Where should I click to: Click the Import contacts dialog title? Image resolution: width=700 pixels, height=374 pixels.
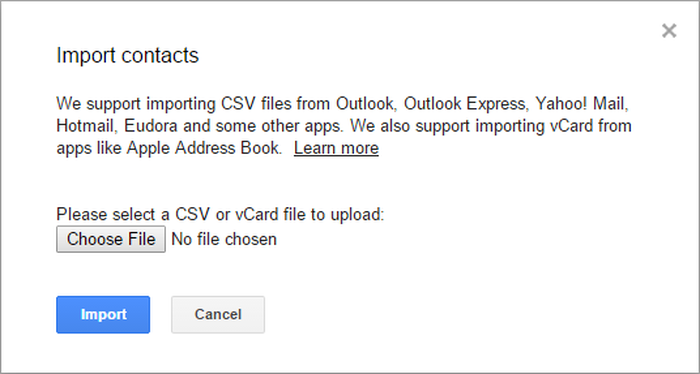click(127, 55)
